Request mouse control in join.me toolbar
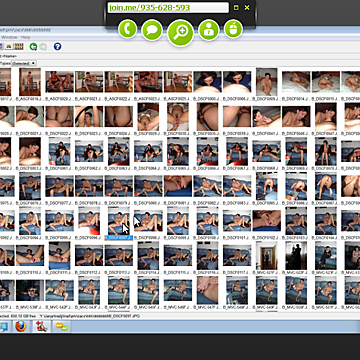The width and height of the screenshot is (360, 360). click(x=233, y=29)
